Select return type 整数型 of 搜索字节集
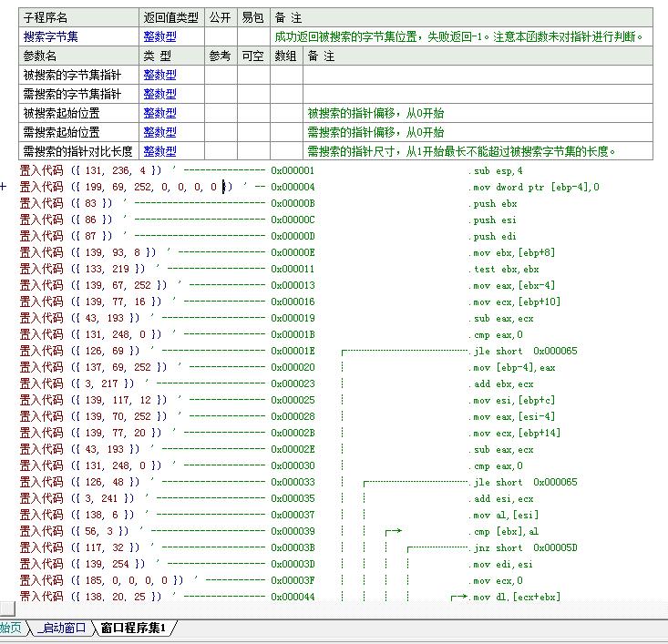668x644 pixels. [x=159, y=36]
